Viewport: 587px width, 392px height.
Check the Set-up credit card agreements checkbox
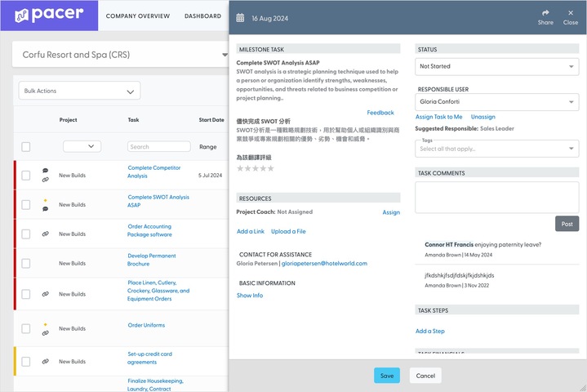coord(26,362)
